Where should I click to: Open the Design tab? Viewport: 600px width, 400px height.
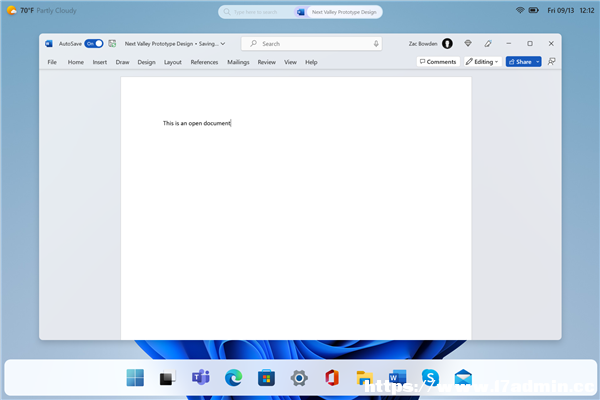147,62
